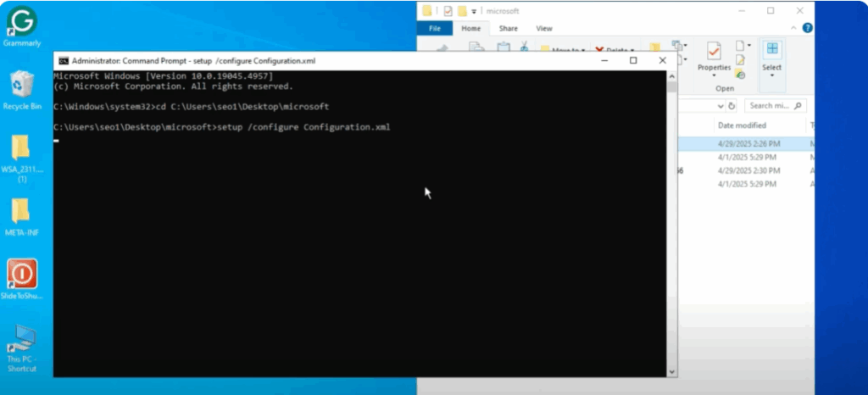
Task: Open the Customize Quick Access Toolbar arrow in Explorer
Action: (x=475, y=11)
